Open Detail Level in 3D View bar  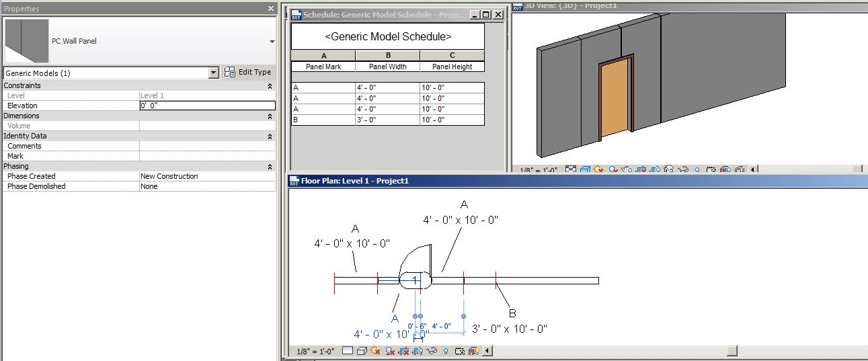(x=570, y=170)
